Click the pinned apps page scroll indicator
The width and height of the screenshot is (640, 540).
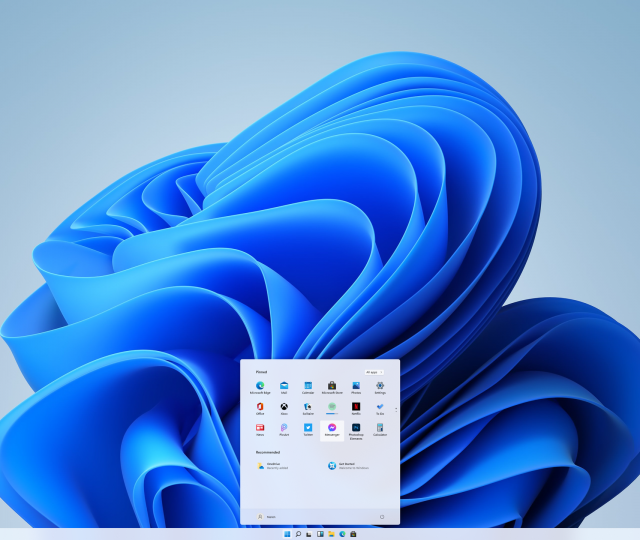(395, 409)
